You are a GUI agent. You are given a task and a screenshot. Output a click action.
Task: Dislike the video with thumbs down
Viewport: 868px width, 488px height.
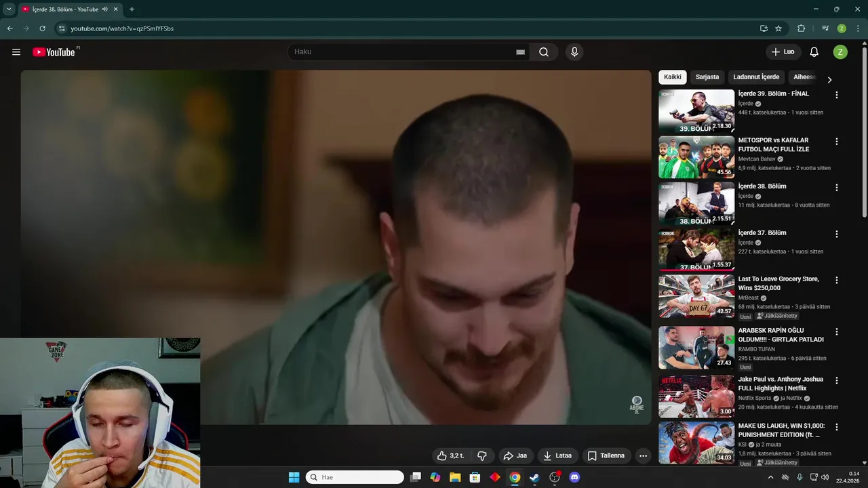(x=482, y=455)
